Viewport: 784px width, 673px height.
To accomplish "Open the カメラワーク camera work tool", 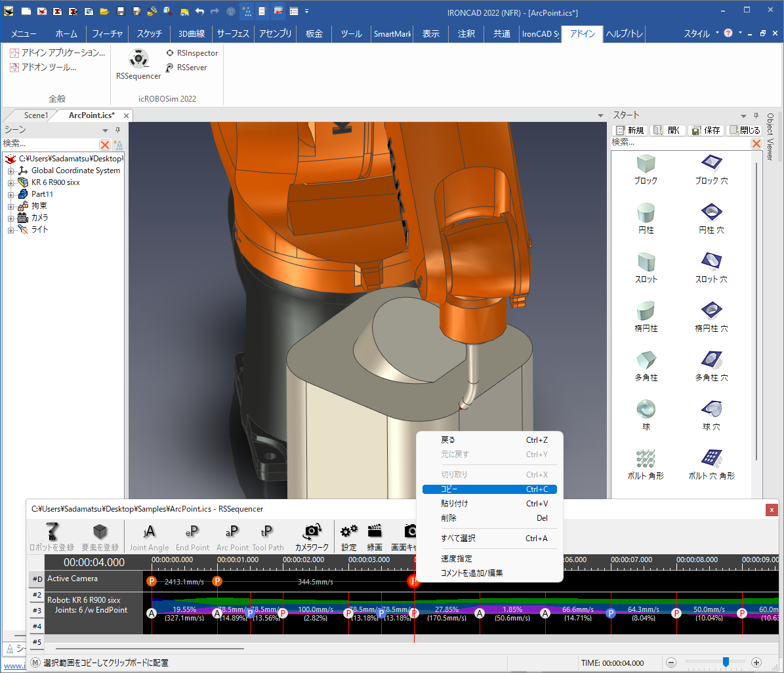I will [312, 537].
